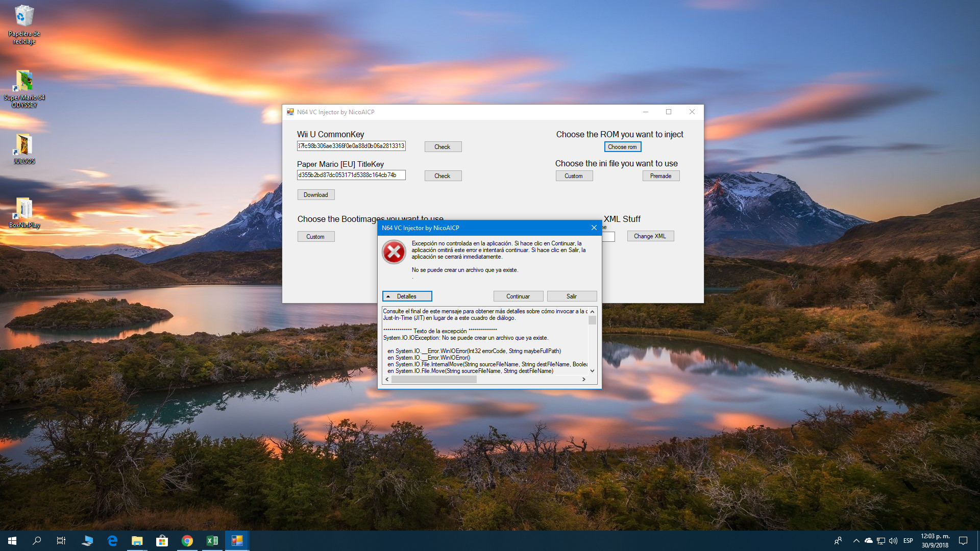Open File Explorer from the taskbar
This screenshot has height=551, width=980.
click(x=137, y=541)
